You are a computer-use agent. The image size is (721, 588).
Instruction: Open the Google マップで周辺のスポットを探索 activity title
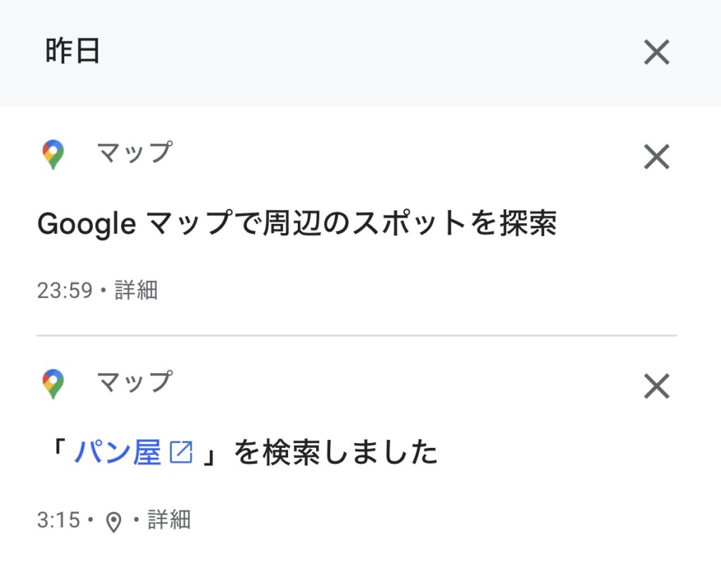click(296, 224)
